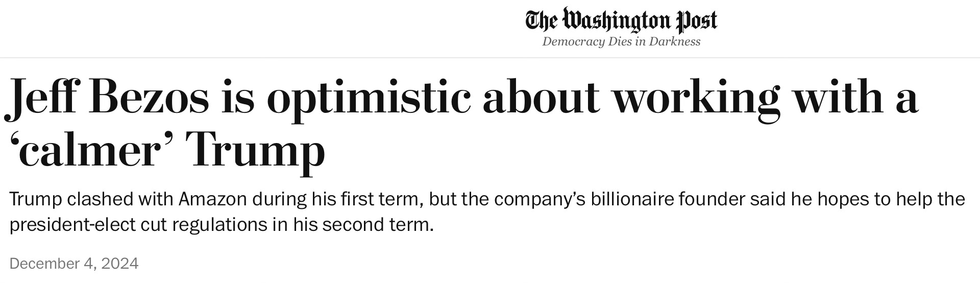This screenshot has width=980, height=283.
Task: Click 'Amazon' in the subheadline
Action: 212,199
